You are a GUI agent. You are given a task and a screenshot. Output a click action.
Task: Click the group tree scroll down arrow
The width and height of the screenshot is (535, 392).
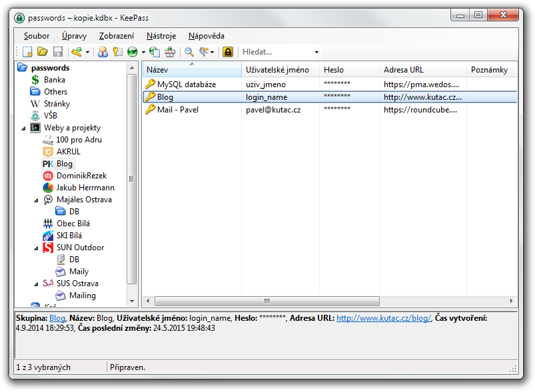point(132,301)
